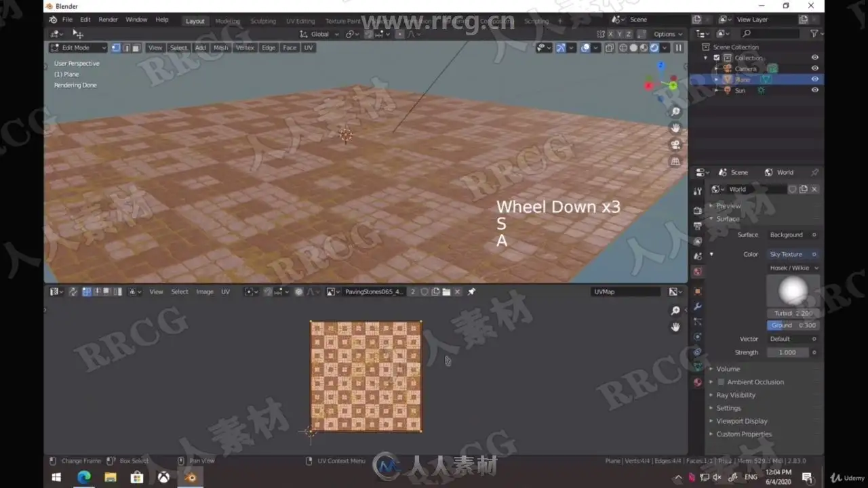
Task: Toggle proportional editing in UV editor header
Action: pos(298,292)
